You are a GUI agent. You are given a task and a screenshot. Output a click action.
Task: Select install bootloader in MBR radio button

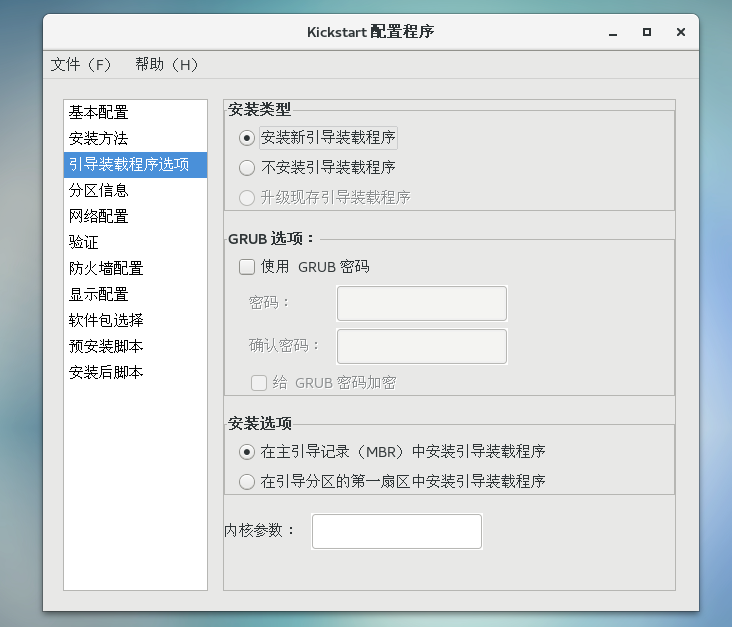point(246,452)
